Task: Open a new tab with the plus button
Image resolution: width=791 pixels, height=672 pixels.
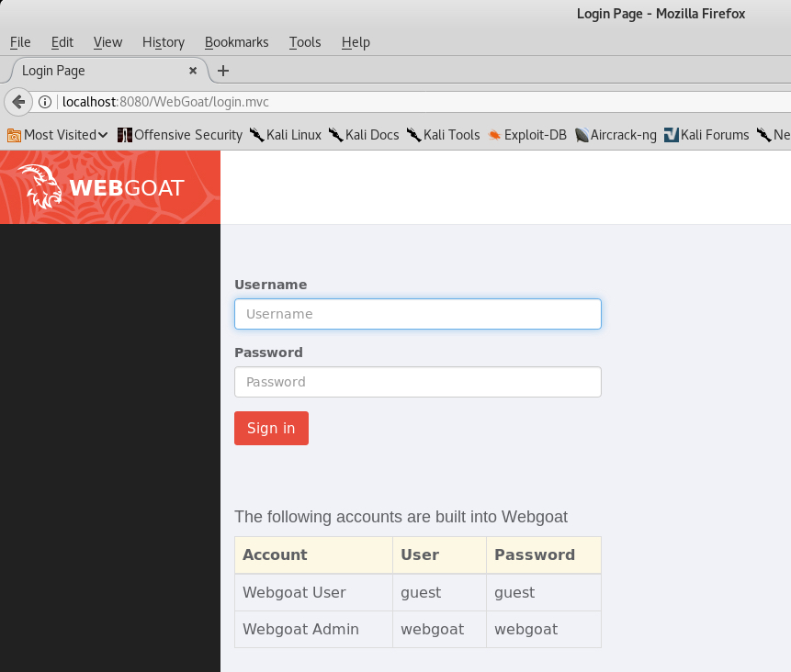Action: (223, 71)
